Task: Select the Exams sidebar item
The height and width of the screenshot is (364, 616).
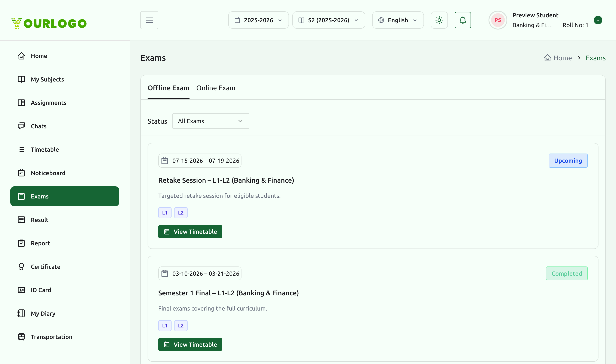Action: [x=65, y=196]
